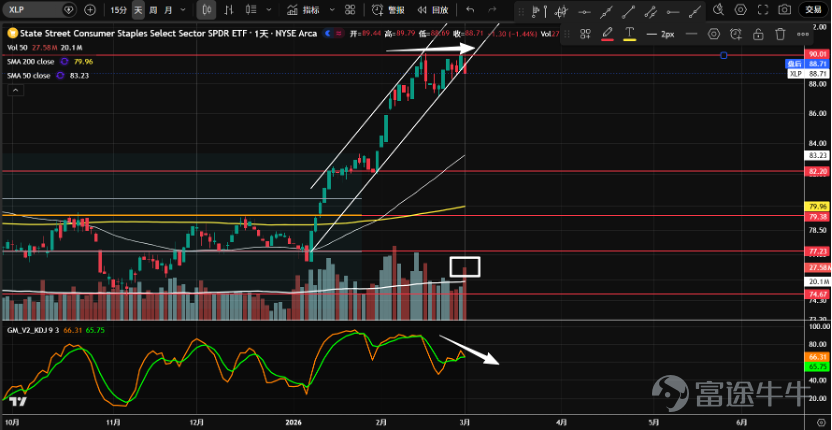Click the watchlist diamond icon inside XLP box
The height and width of the screenshot is (430, 832).
[x=68, y=10]
